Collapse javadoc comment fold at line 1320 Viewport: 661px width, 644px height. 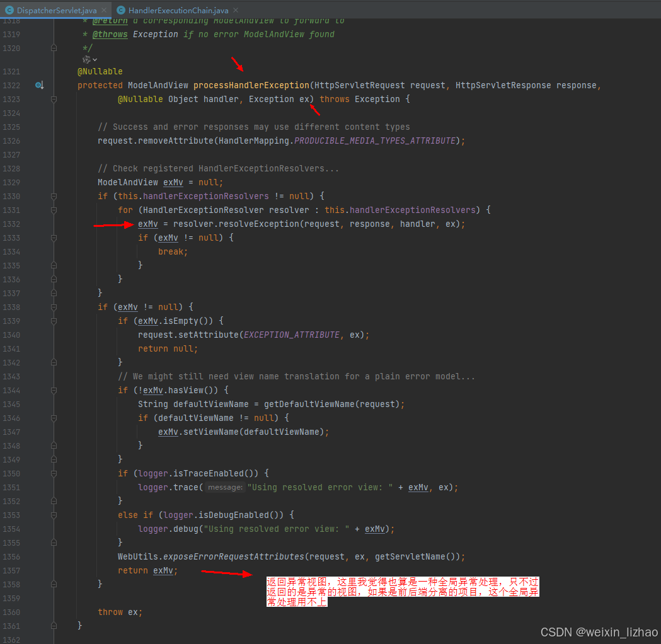(x=54, y=48)
